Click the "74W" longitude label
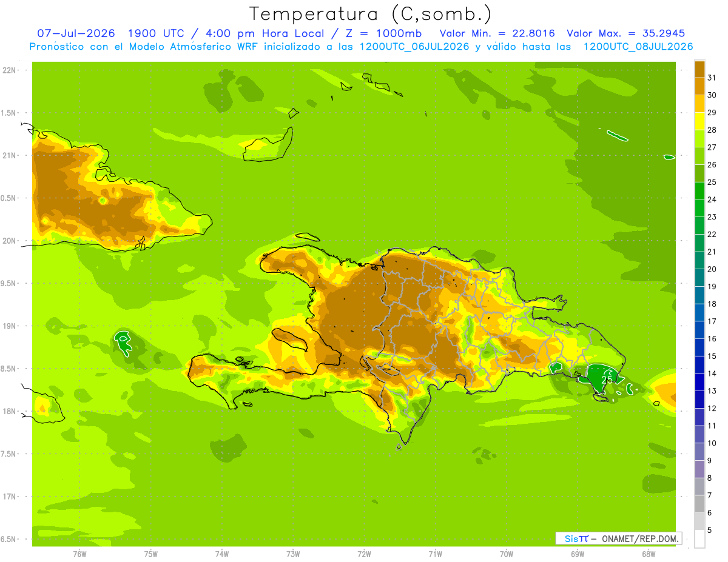Image resolution: width=728 pixels, height=562 pixels. click(221, 554)
